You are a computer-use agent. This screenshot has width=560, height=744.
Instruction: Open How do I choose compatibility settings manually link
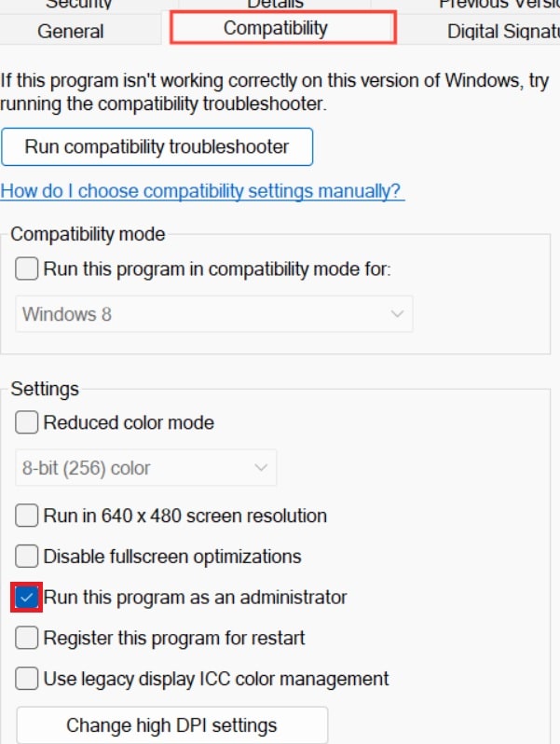pos(202,191)
